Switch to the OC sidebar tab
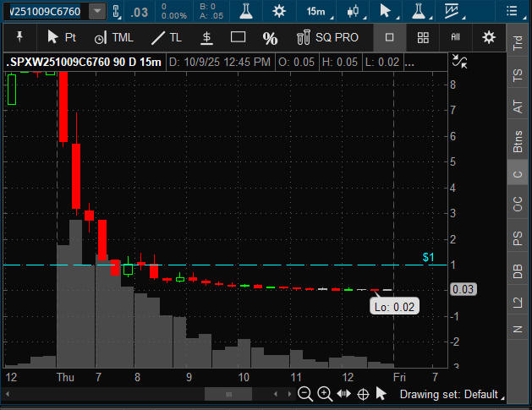This screenshot has width=532, height=410. point(518,204)
